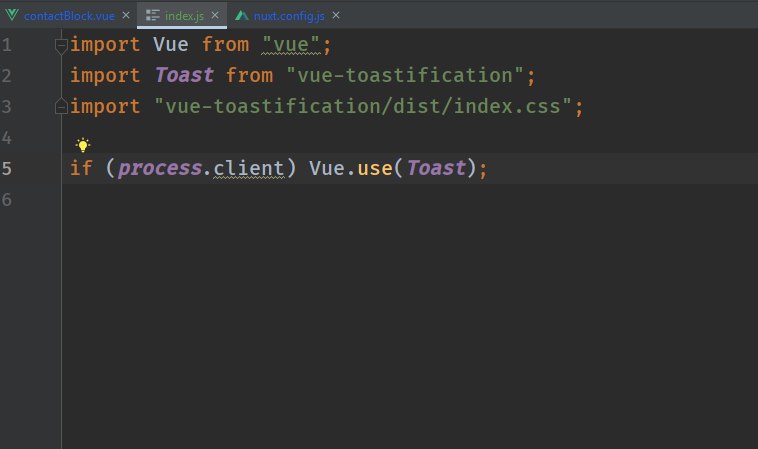This screenshot has height=449, width=758.
Task: Click the Nuxt icon on nuxt.config.js tab
Action: pyautogui.click(x=242, y=15)
